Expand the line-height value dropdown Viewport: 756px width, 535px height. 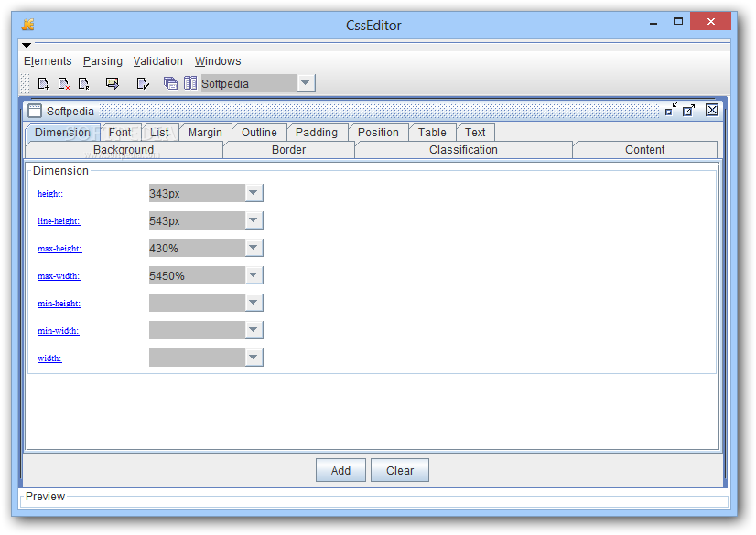point(254,220)
